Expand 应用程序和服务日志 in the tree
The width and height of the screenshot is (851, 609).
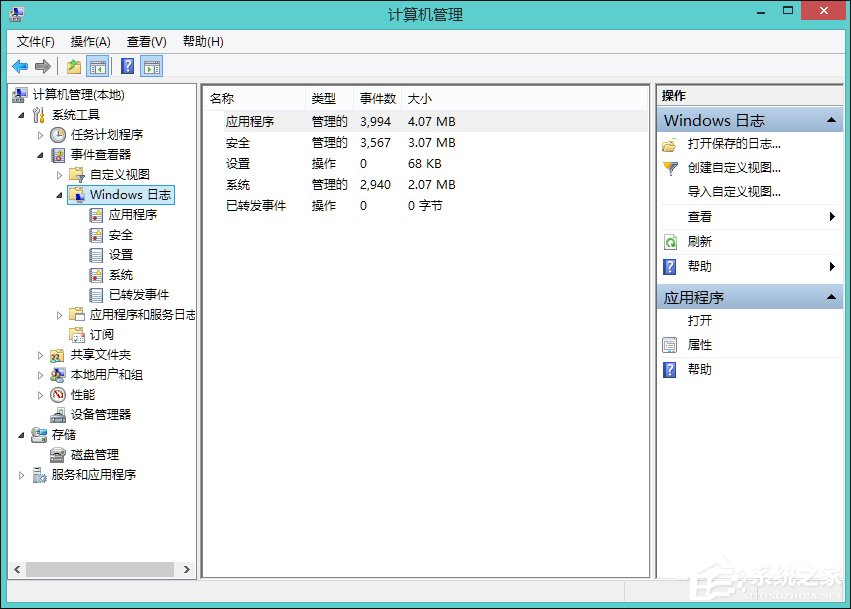point(58,315)
